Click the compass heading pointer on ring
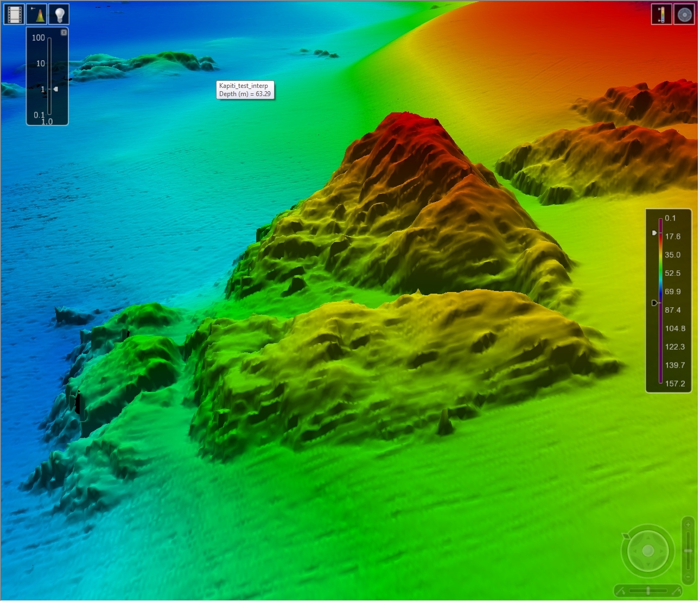Image resolution: width=700 pixels, height=602 pixels. point(626,536)
